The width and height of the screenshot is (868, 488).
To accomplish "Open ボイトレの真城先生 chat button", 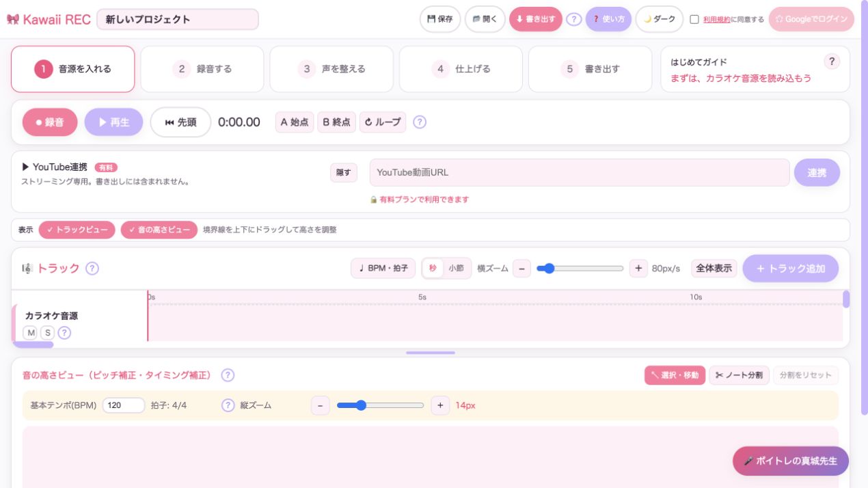I will [791, 461].
